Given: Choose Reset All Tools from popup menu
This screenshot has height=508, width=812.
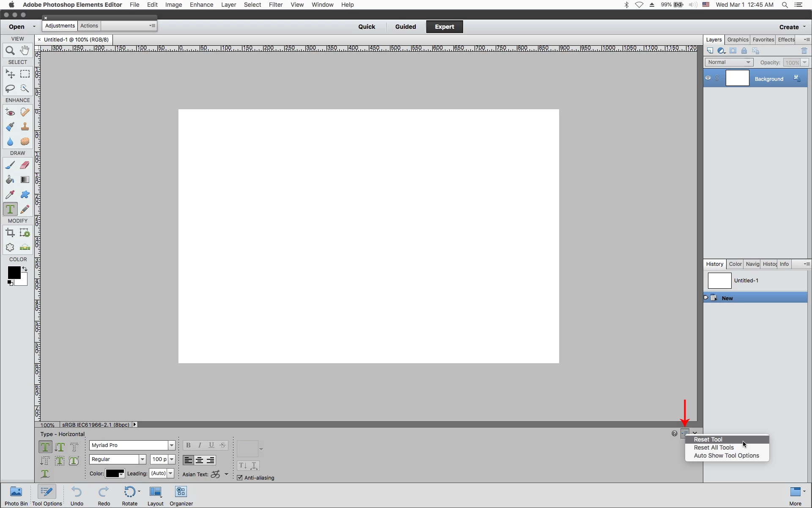Looking at the screenshot, I should click(x=714, y=447).
